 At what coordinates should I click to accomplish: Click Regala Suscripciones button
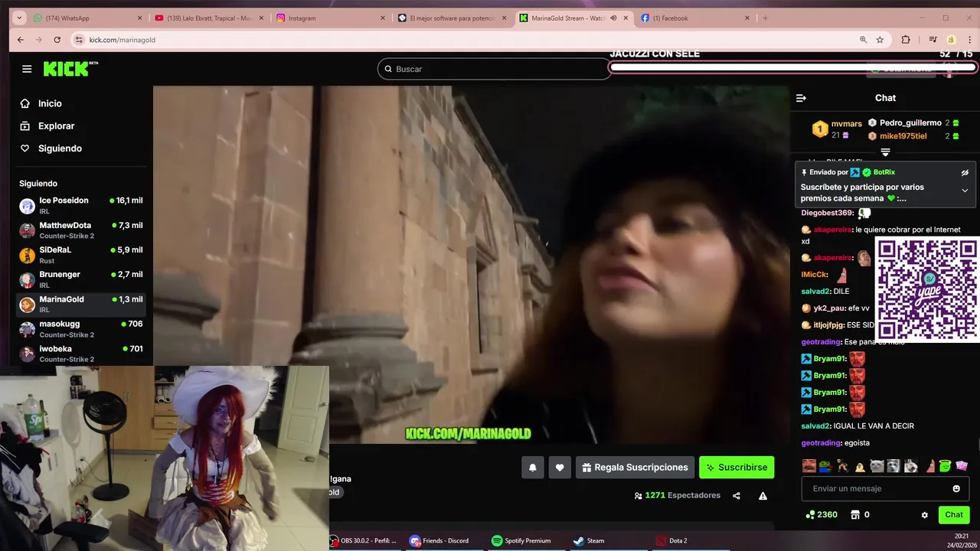(635, 468)
